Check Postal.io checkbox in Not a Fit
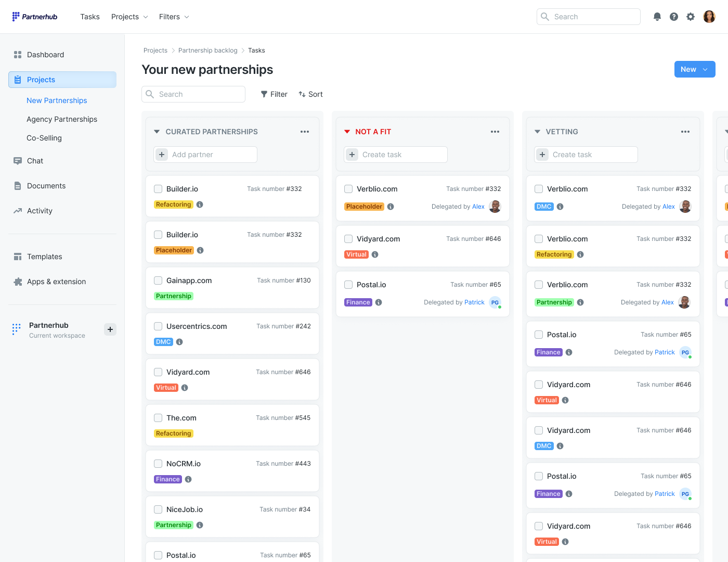 coord(348,285)
